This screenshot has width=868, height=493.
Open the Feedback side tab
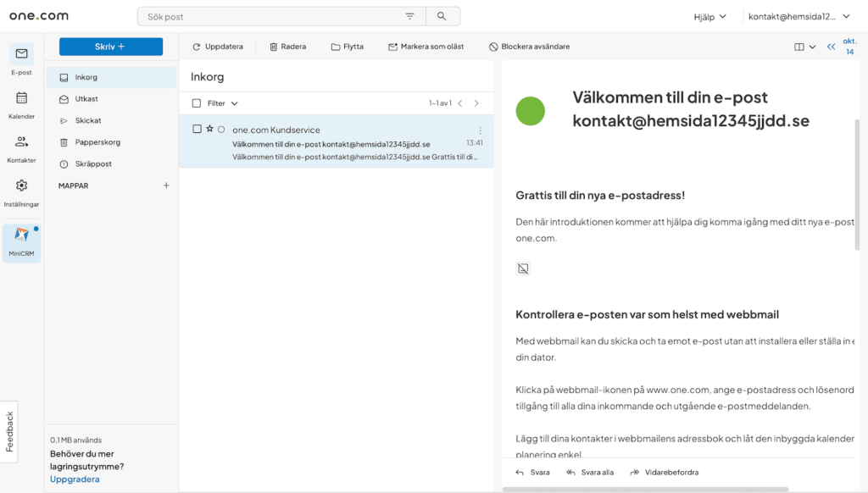[x=9, y=431]
